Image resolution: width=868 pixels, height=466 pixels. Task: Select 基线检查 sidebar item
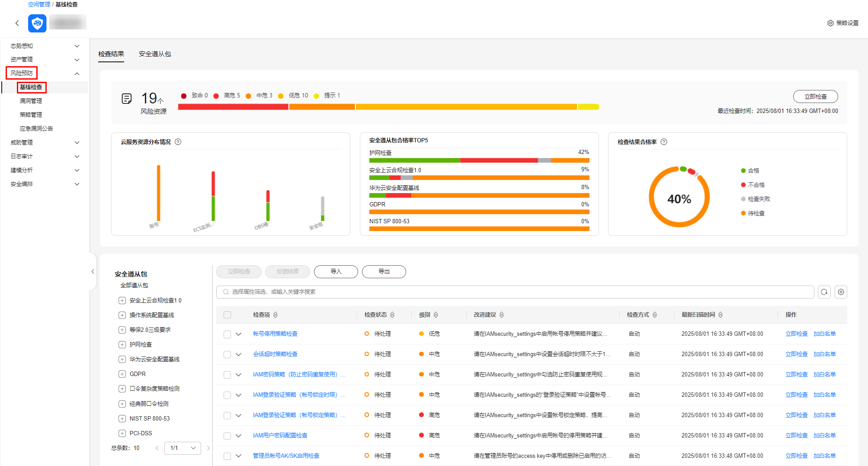pos(31,87)
